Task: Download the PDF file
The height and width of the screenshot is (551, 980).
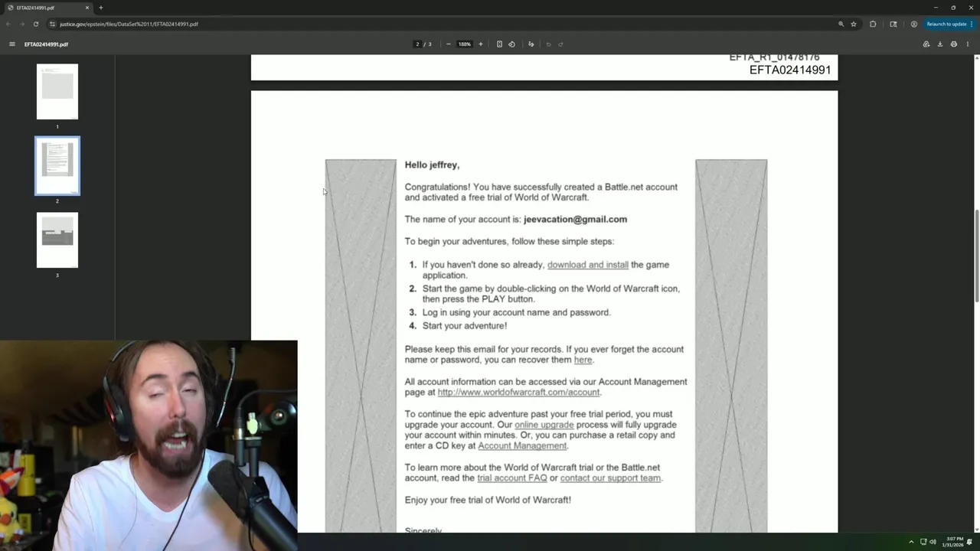Action: pyautogui.click(x=940, y=44)
